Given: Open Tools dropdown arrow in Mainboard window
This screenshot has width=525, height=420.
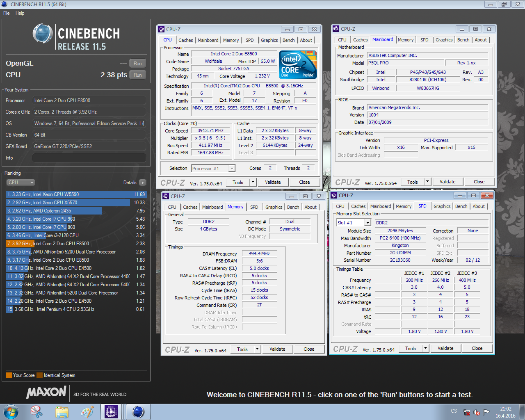Looking at the screenshot, I should point(427,182).
